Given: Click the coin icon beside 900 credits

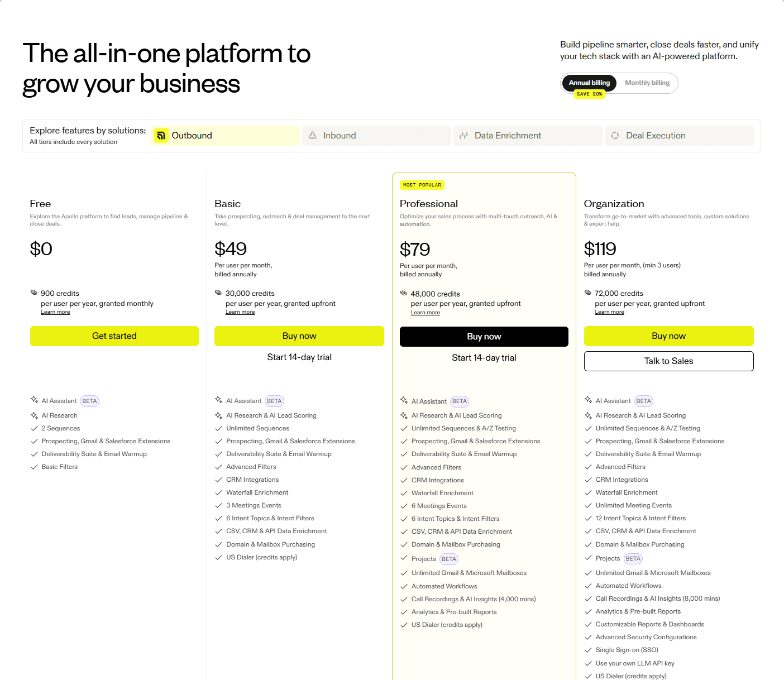Looking at the screenshot, I should 34,292.
